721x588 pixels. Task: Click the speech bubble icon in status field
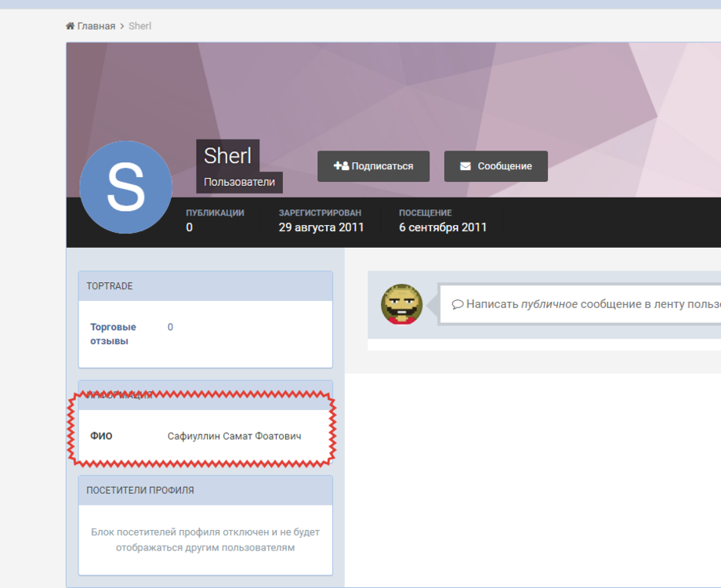pos(458,304)
